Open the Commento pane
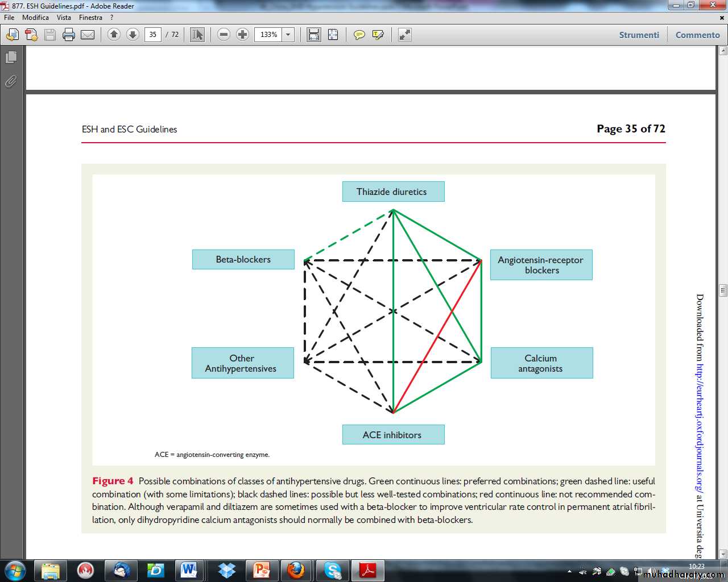This screenshot has width=728, height=582. click(x=697, y=35)
